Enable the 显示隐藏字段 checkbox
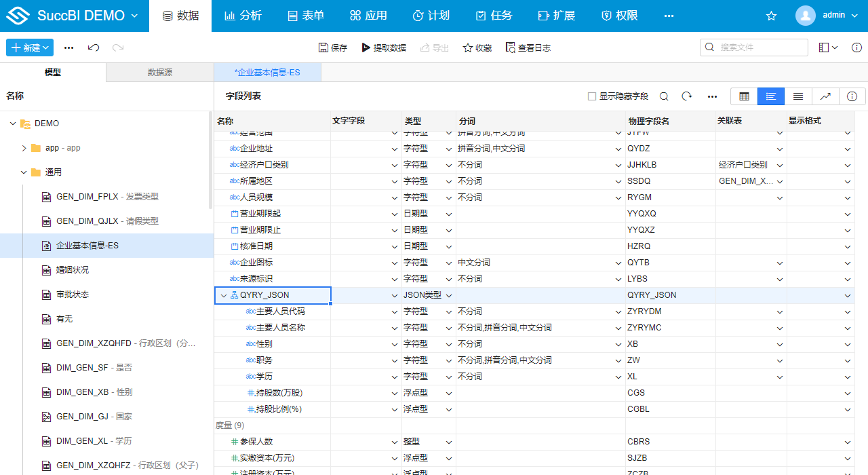 coord(592,96)
